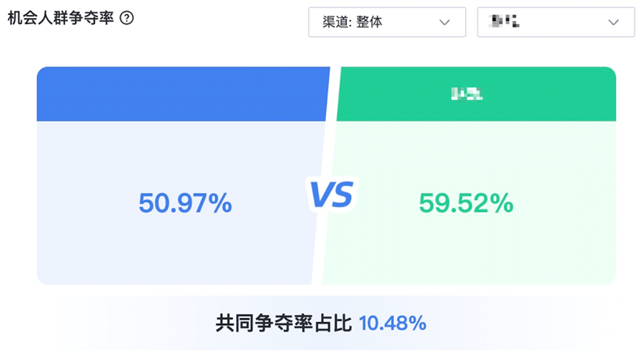The height and width of the screenshot is (354, 644).
Task: Click the 10.48% shared rate value
Action: click(392, 324)
